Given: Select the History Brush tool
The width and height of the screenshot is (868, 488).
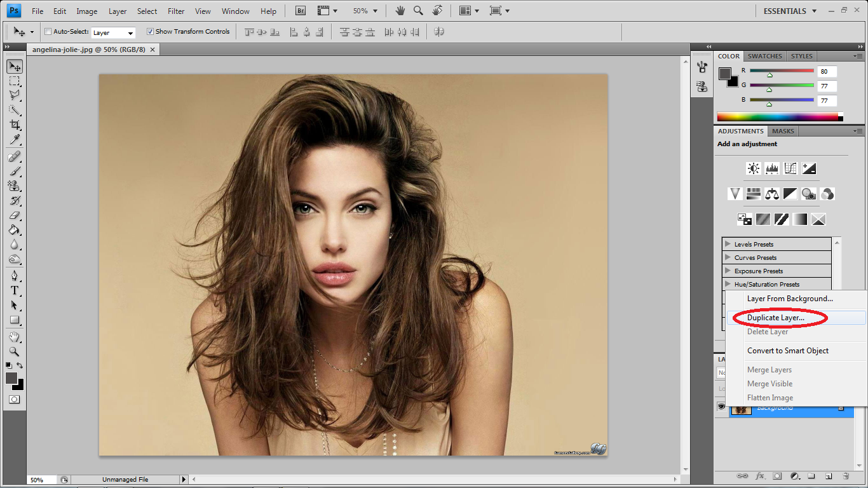Looking at the screenshot, I should pyautogui.click(x=15, y=200).
